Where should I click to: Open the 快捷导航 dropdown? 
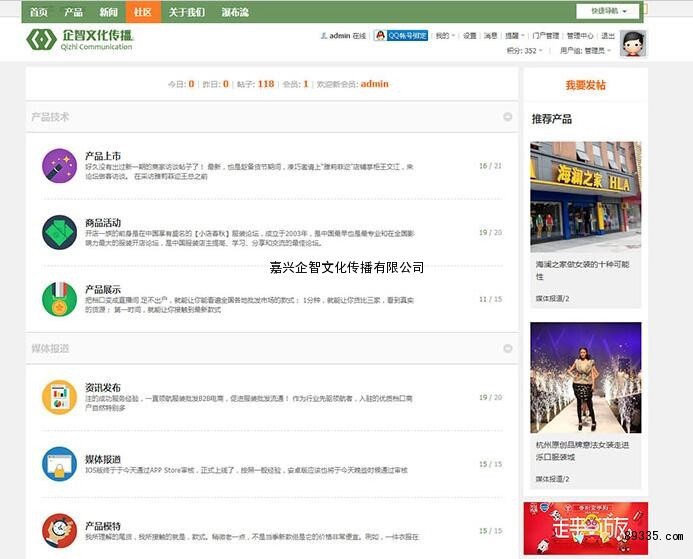609,11
